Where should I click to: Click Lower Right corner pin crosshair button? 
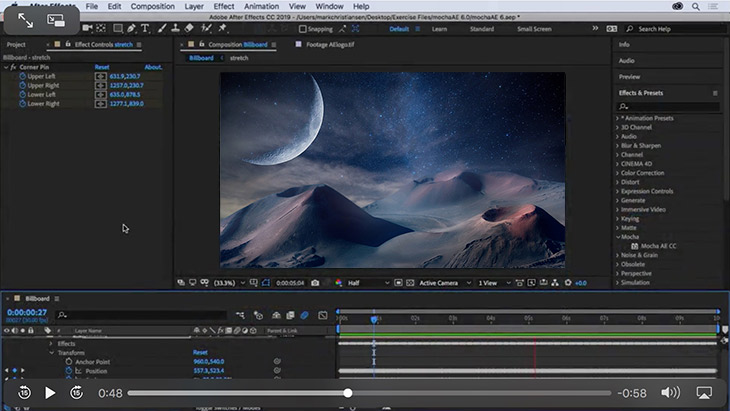[101, 104]
